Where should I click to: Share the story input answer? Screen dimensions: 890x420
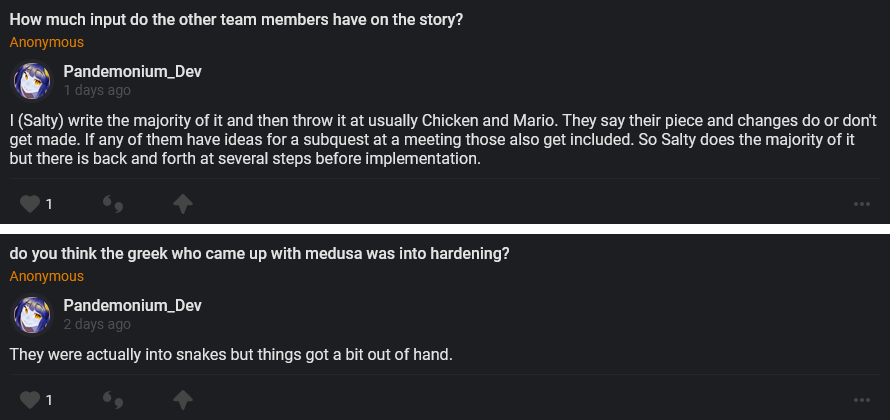click(x=182, y=204)
